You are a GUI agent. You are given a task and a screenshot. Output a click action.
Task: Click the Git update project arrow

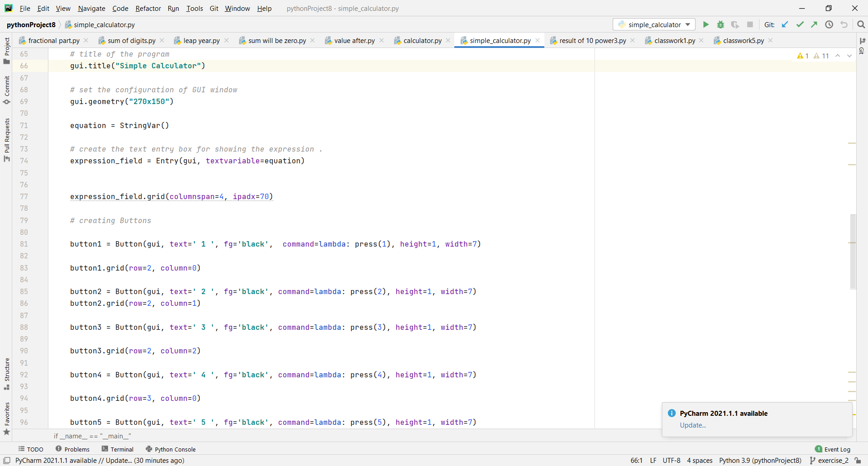pyautogui.click(x=785, y=24)
